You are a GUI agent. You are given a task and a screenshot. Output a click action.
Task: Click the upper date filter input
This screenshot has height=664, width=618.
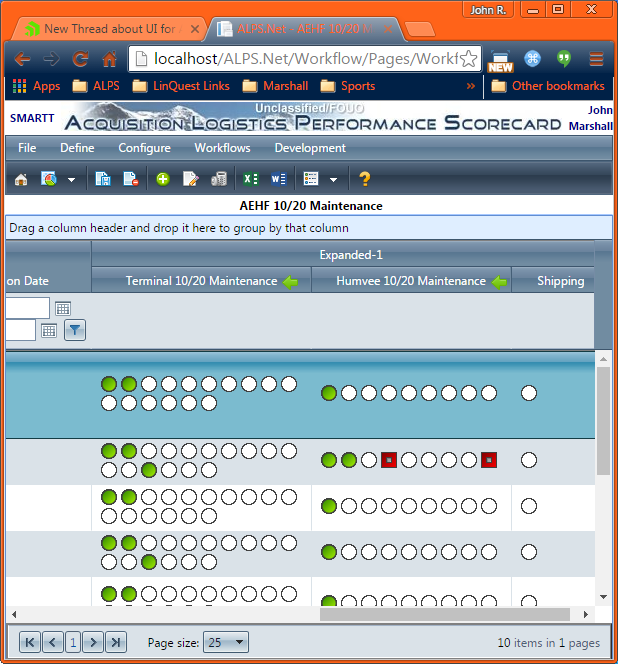(28, 308)
